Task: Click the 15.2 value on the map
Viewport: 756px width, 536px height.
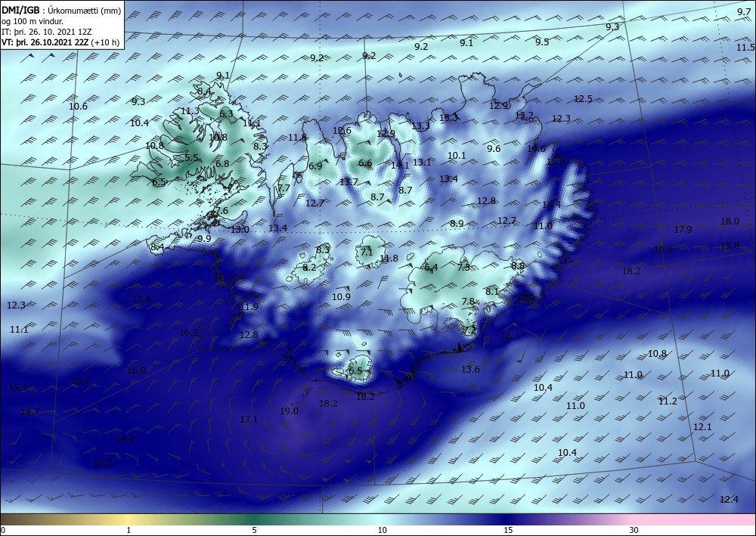Action: coord(80,381)
